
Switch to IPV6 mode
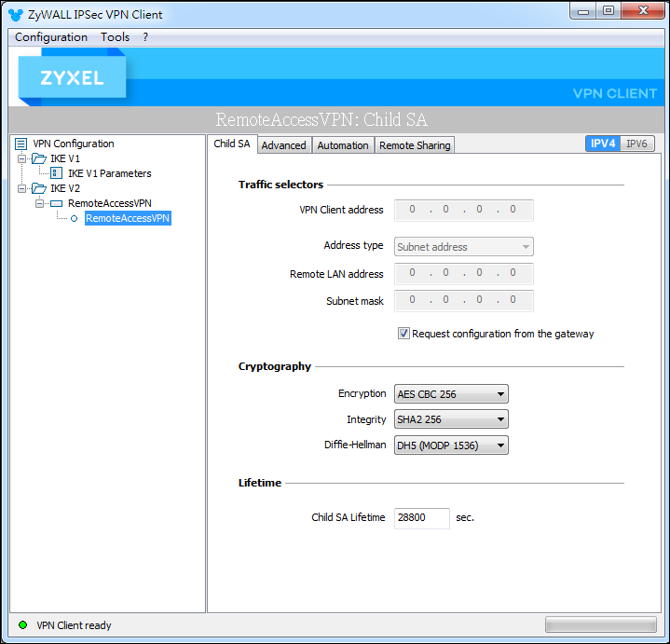tap(636, 144)
